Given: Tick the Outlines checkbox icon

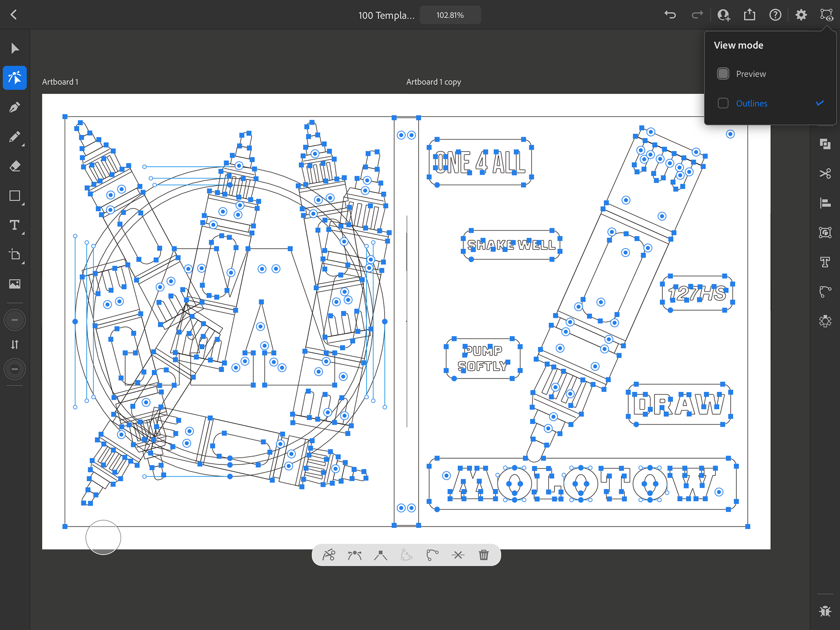Looking at the screenshot, I should coord(723,103).
